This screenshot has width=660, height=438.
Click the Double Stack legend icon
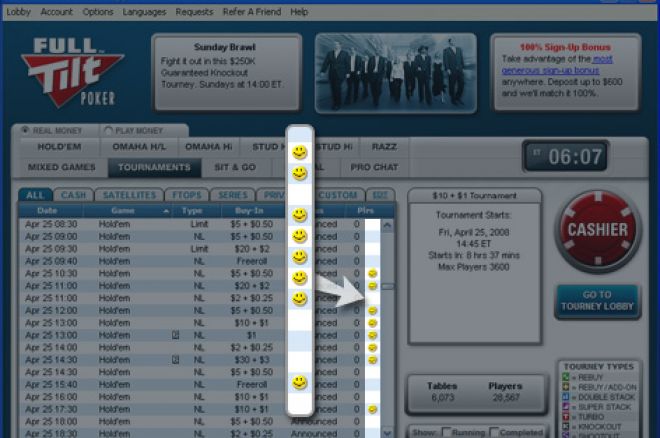566,397
